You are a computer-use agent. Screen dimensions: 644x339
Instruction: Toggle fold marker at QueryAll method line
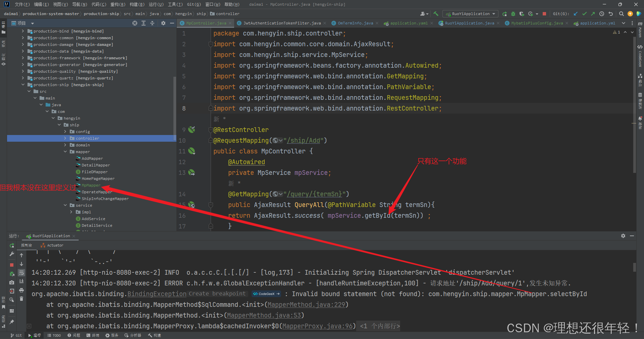[211, 205]
